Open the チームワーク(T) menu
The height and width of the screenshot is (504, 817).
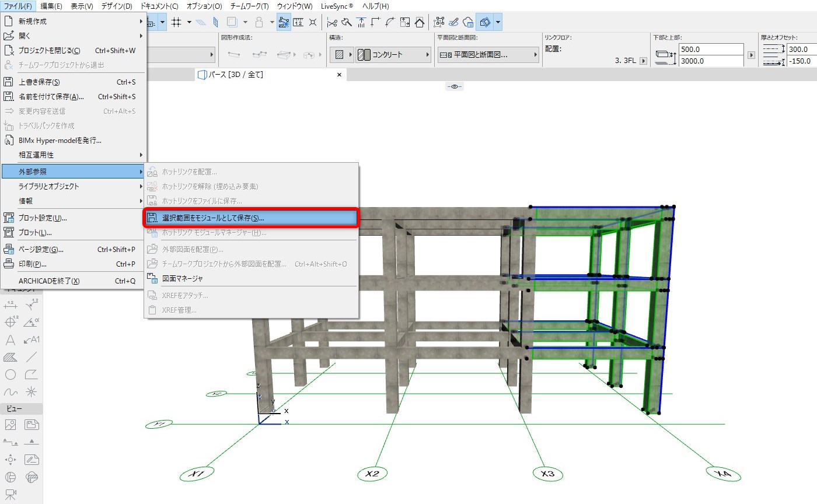click(x=250, y=6)
